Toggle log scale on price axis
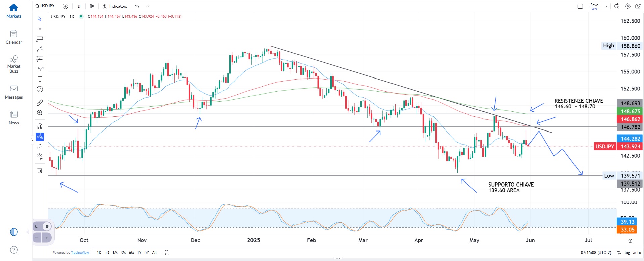The width and height of the screenshot is (644, 261). tap(627, 253)
